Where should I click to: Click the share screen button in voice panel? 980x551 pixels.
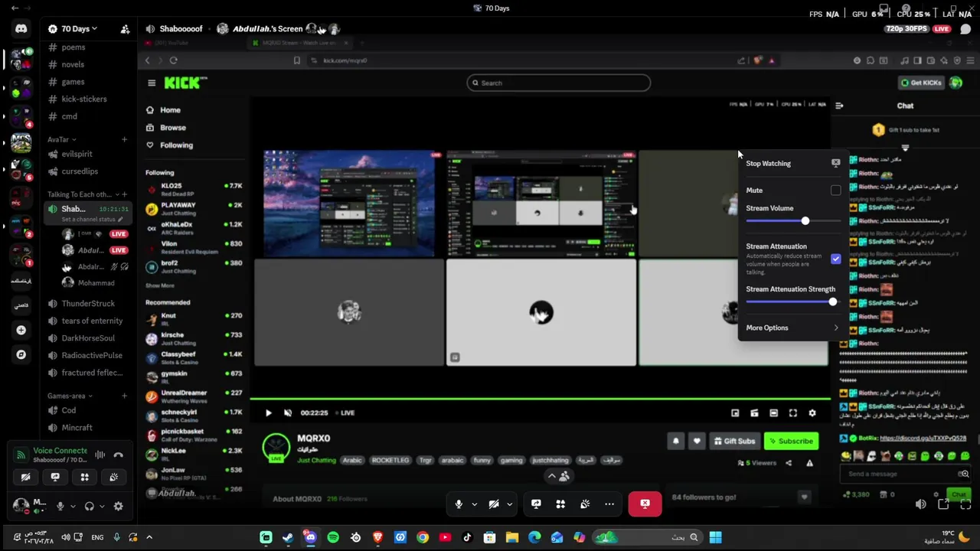point(55,477)
